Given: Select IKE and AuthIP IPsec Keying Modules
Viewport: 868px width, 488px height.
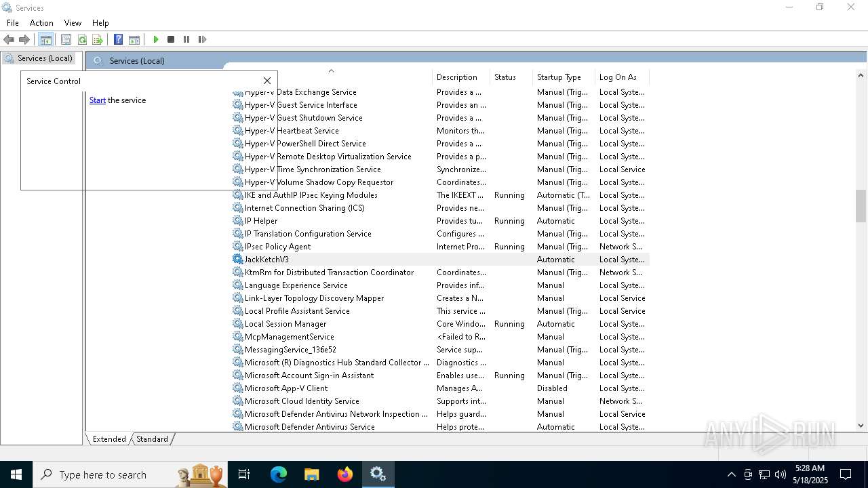Looking at the screenshot, I should click(311, 195).
